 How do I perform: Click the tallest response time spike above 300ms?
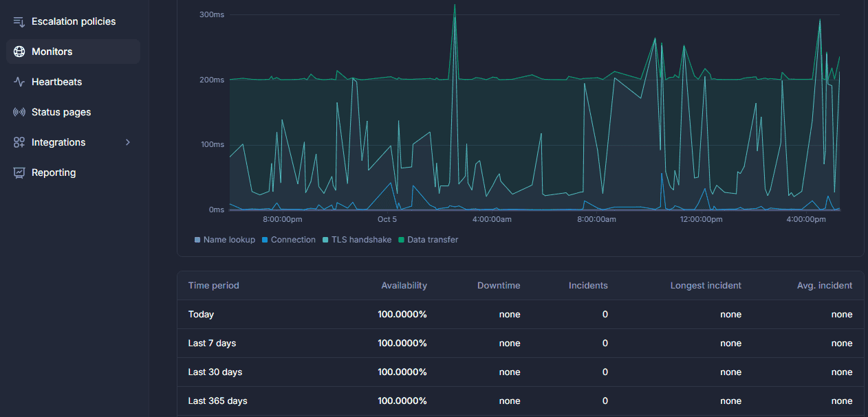[x=455, y=5]
